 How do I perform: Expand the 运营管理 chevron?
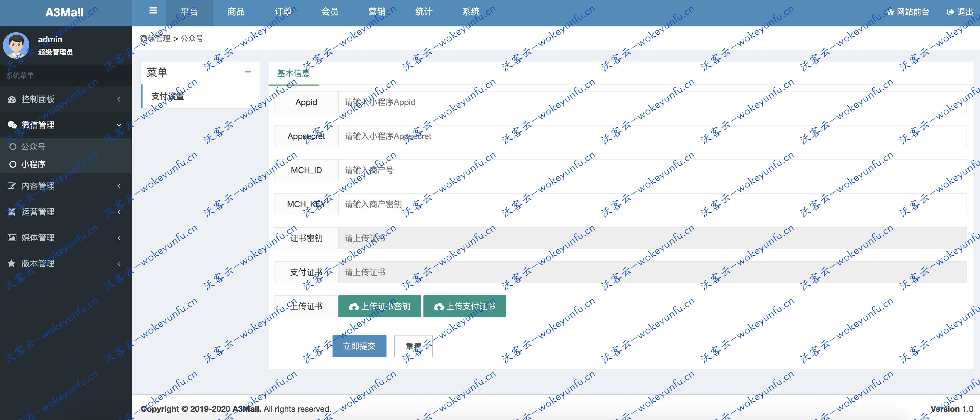119,212
